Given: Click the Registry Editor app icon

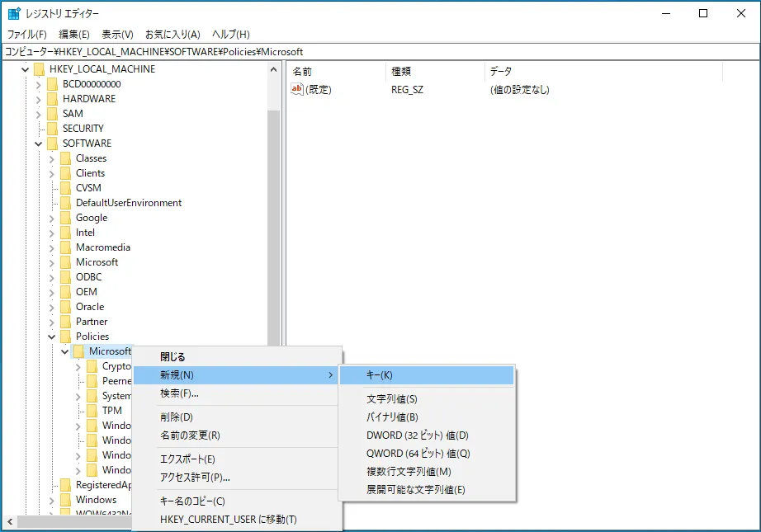Looking at the screenshot, I should pos(14,13).
